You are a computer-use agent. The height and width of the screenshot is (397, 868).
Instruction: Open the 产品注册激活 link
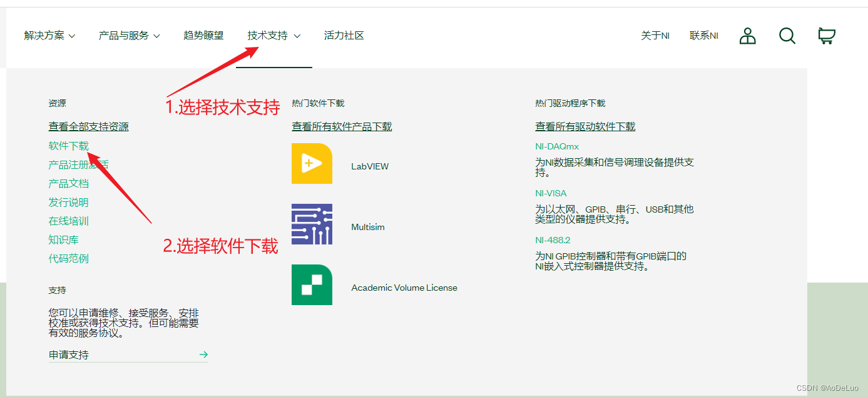(x=79, y=164)
